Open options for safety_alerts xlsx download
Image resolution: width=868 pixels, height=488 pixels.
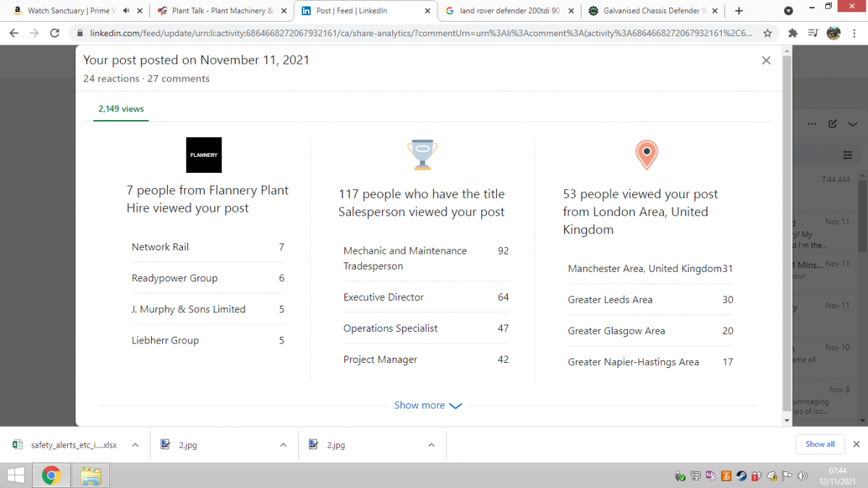(x=135, y=445)
